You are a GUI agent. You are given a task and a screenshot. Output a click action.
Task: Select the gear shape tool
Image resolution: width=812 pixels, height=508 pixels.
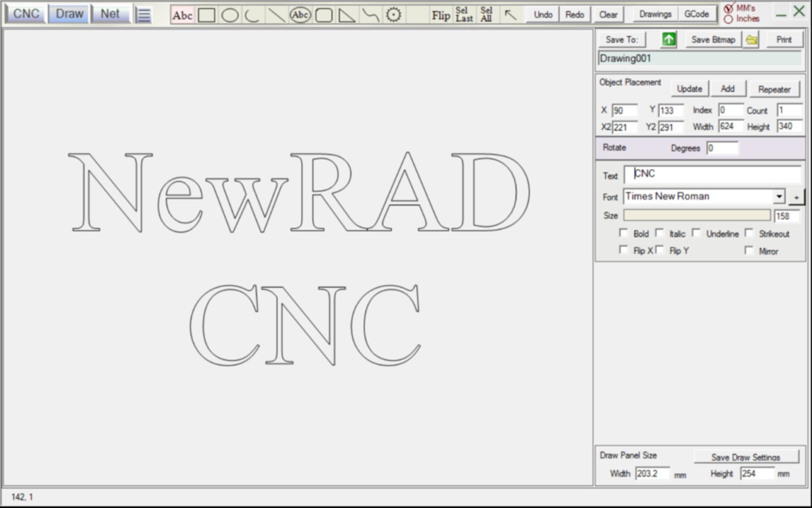(x=394, y=16)
